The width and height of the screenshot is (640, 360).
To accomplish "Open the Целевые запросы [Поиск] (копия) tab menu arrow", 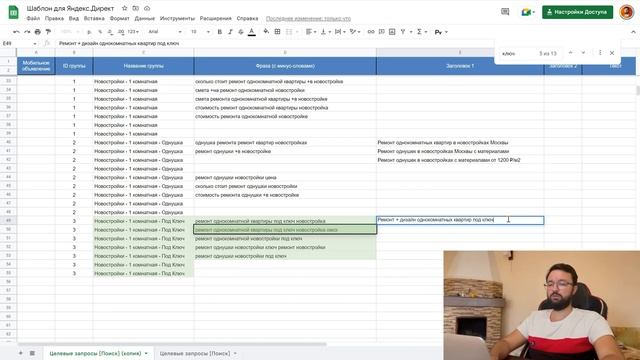I will point(146,353).
